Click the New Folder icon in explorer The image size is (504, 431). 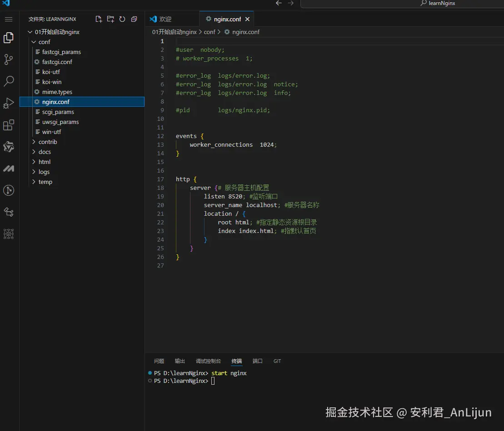coord(110,19)
